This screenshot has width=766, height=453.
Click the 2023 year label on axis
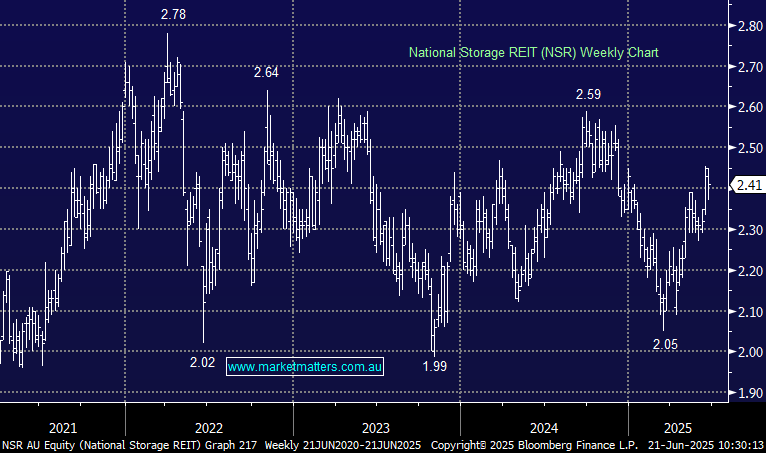click(x=376, y=428)
